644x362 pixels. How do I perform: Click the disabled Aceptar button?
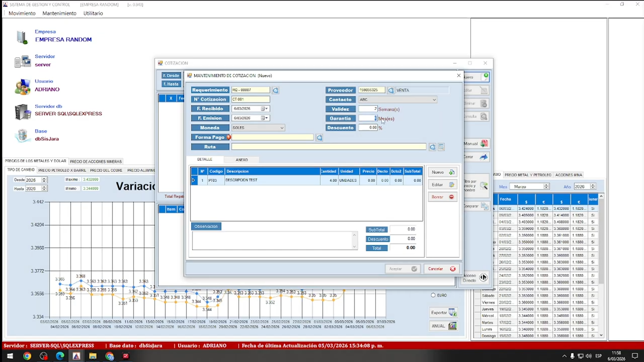[403, 269]
